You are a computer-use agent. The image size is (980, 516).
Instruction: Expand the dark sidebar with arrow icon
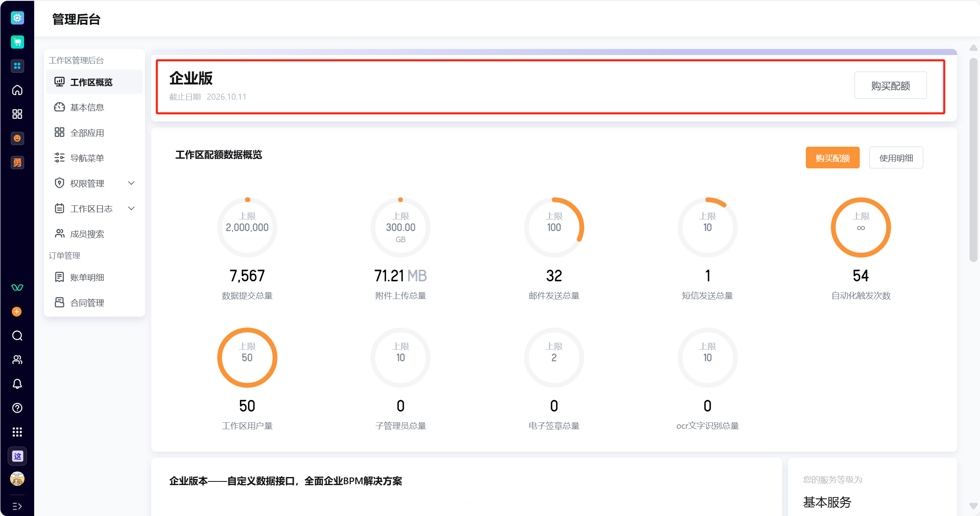pyautogui.click(x=17, y=506)
